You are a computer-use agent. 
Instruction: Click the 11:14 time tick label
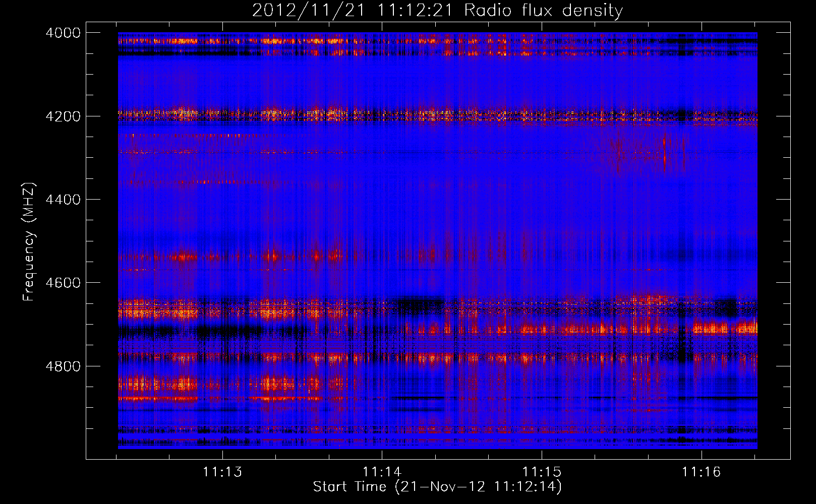pyautogui.click(x=382, y=472)
